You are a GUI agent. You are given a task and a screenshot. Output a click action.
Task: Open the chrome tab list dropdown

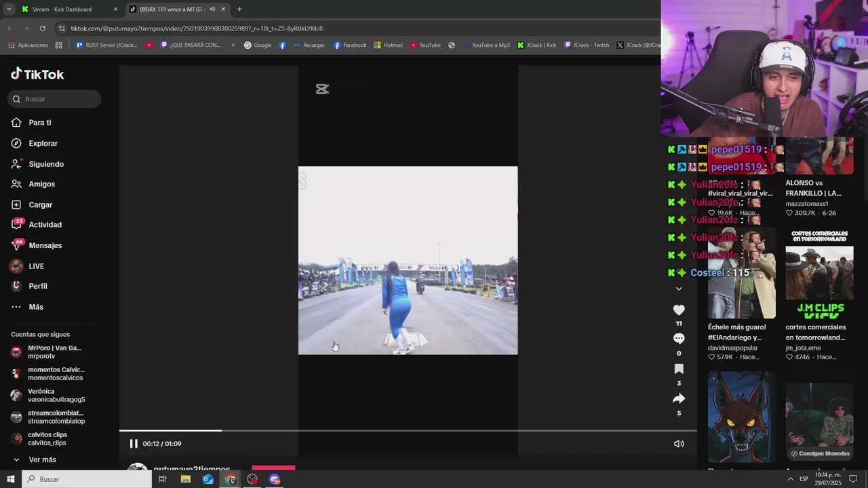pos(9,9)
